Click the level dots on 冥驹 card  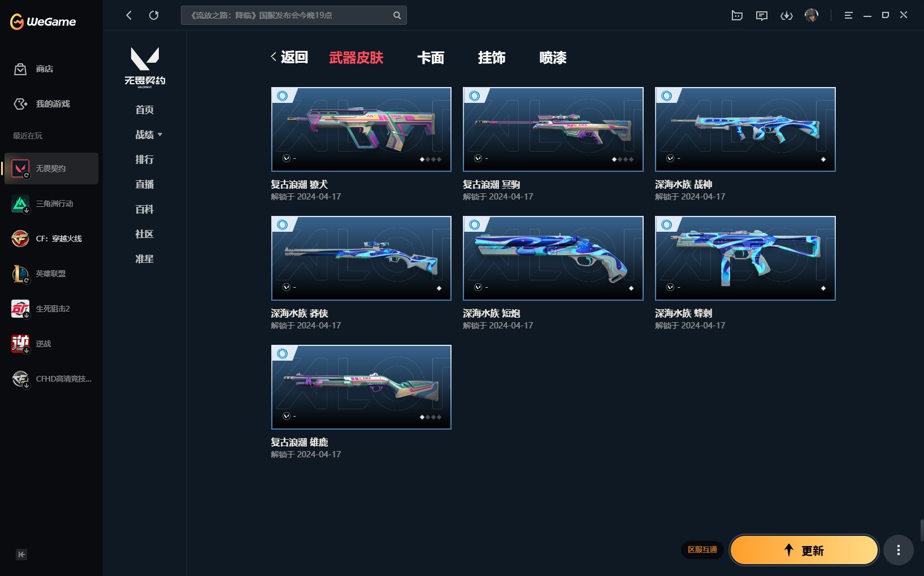[622, 159]
